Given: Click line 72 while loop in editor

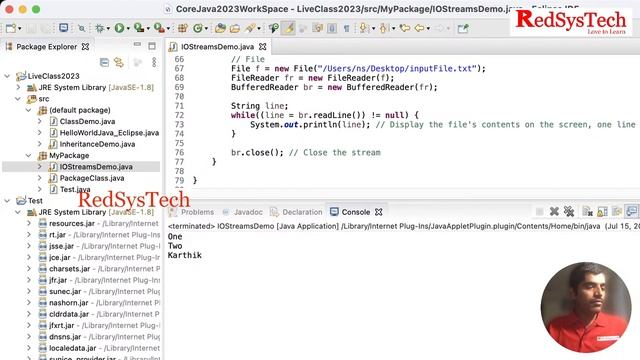Looking at the screenshot, I should [x=324, y=115].
